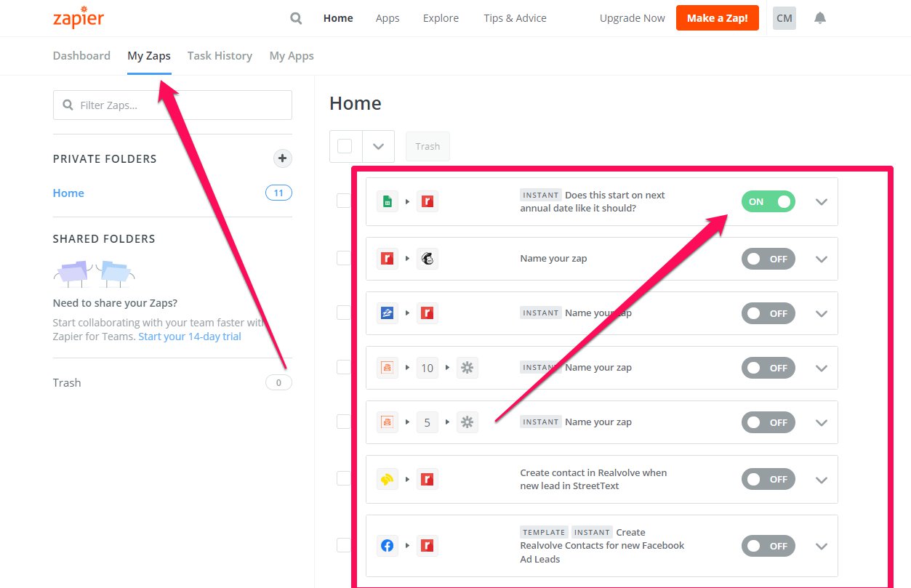The height and width of the screenshot is (588, 911).
Task: Open zap titled 'Does this start on next annual date'
Action: (x=593, y=201)
